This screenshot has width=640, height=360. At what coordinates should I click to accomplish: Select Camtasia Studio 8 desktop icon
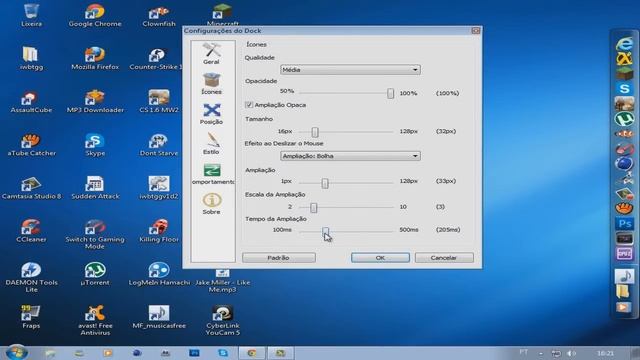(31, 188)
